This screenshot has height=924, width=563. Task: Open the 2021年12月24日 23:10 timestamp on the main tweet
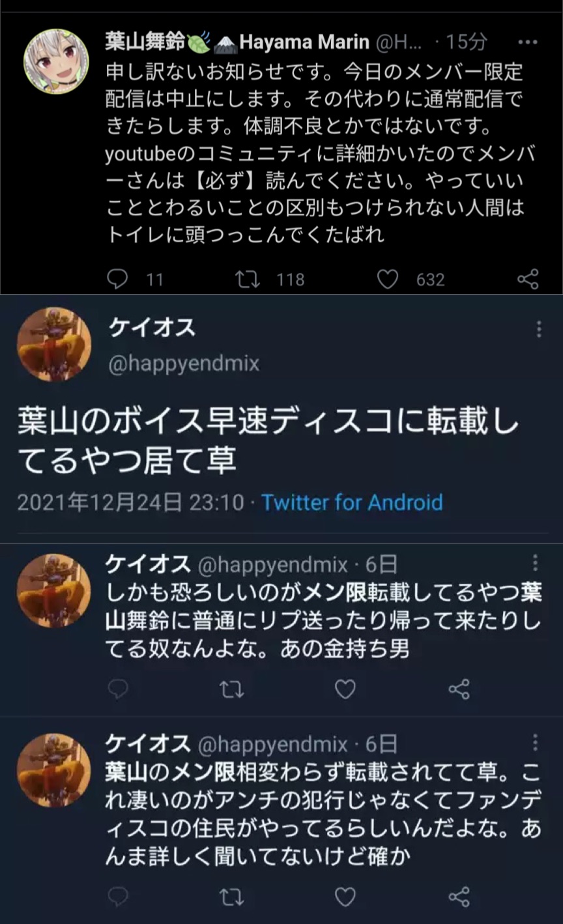(x=130, y=502)
